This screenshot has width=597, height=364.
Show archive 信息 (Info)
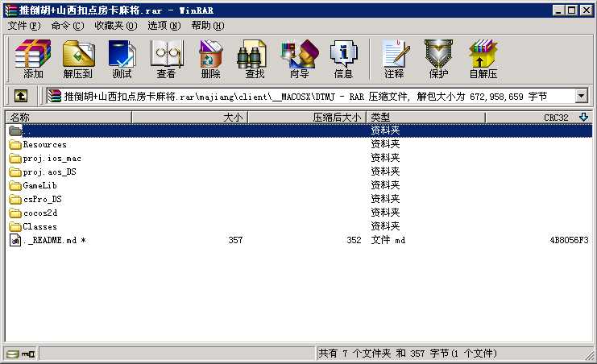pos(343,59)
